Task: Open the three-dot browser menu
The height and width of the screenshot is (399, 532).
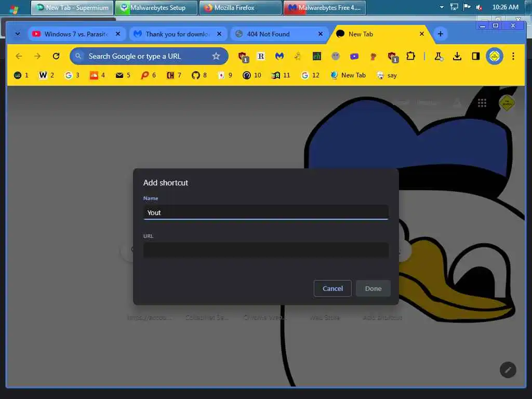Action: coord(513,56)
